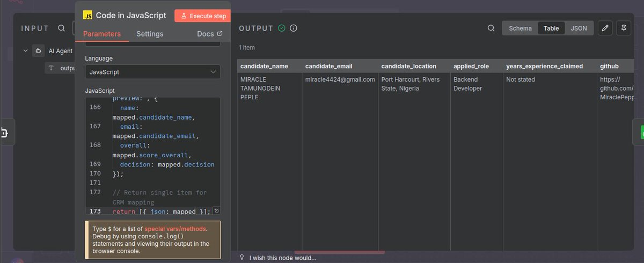644x263 pixels.
Task: Run the node with Execute step
Action: coord(202,16)
